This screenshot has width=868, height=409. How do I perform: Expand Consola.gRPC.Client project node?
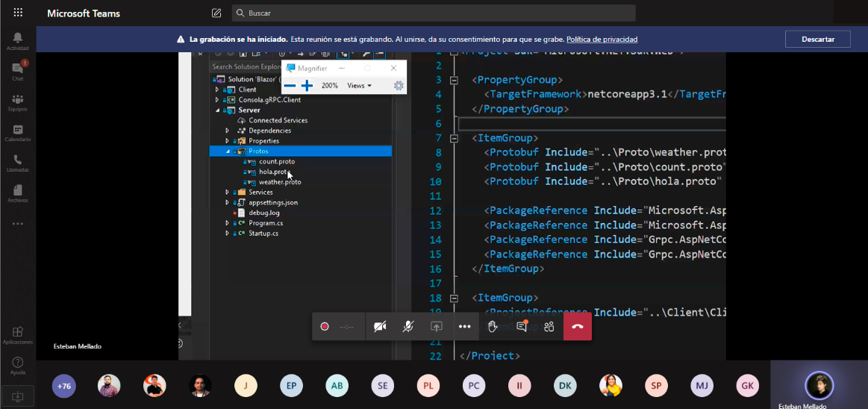tap(217, 99)
